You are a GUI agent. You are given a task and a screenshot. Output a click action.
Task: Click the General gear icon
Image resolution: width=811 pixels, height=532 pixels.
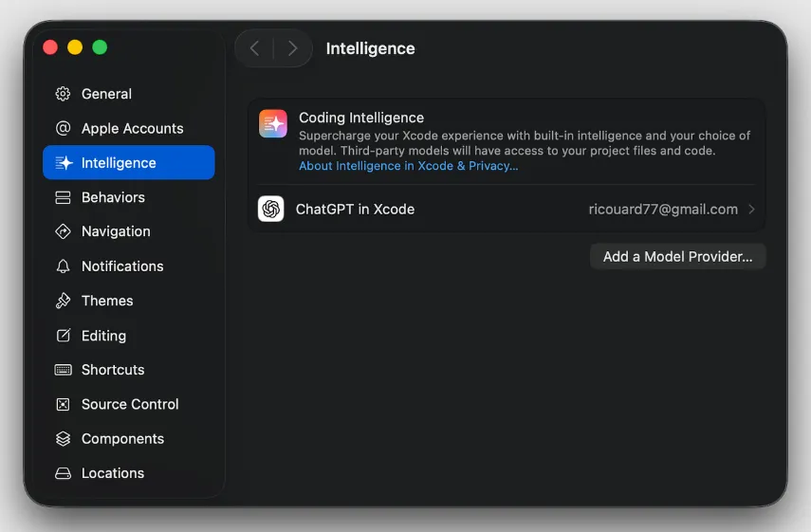pos(64,94)
